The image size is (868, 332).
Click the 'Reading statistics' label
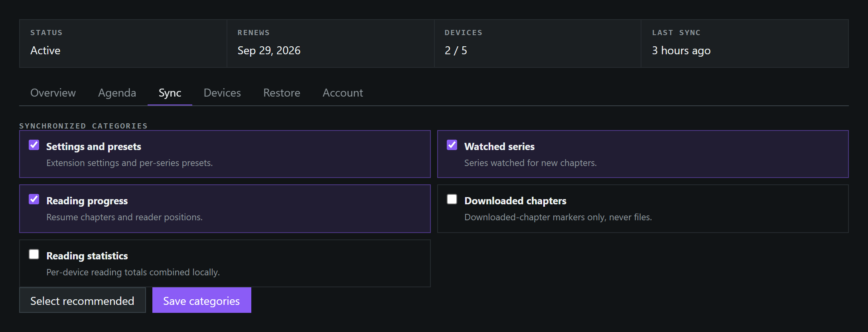point(87,256)
